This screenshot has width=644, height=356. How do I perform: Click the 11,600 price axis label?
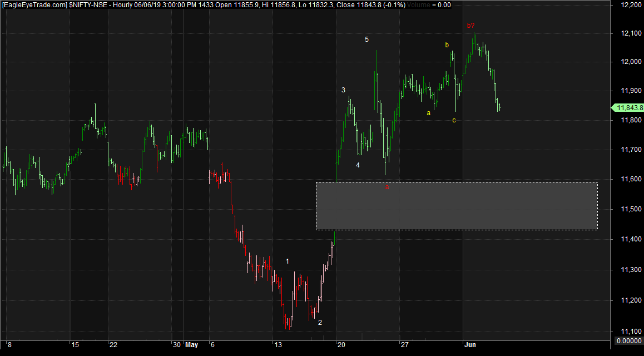(631, 179)
